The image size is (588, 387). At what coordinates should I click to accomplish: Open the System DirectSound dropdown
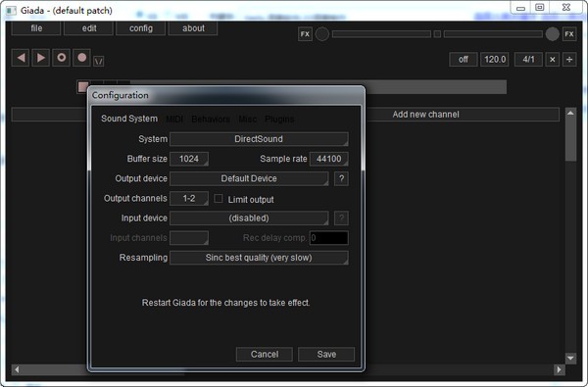tap(259, 139)
